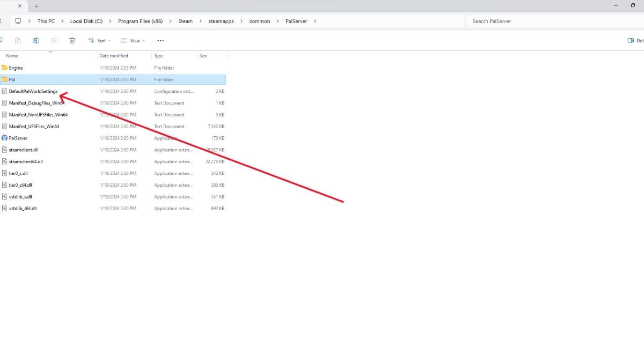This screenshot has width=644, height=362.
Task: Navigate to the steamapps breadcrumb
Action: pyautogui.click(x=221, y=21)
